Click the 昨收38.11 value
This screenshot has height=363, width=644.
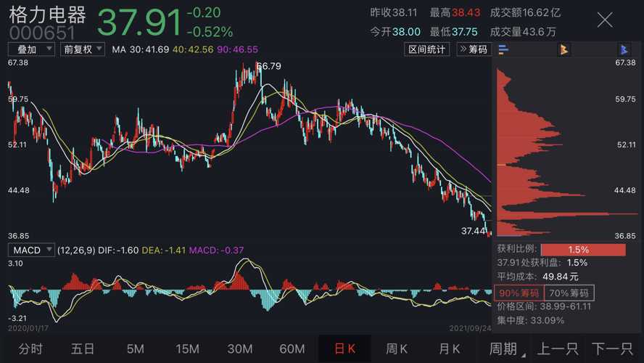pos(394,13)
